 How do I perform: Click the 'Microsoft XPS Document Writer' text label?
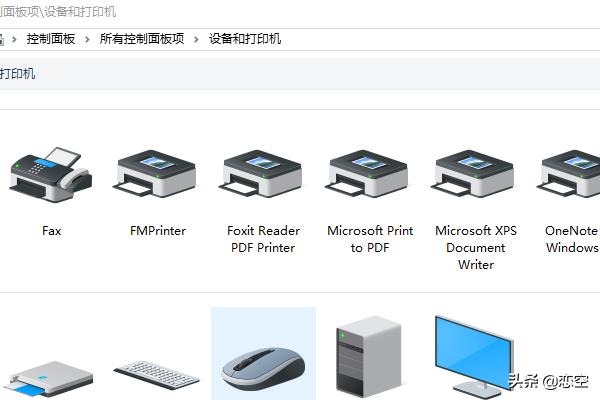(x=476, y=247)
